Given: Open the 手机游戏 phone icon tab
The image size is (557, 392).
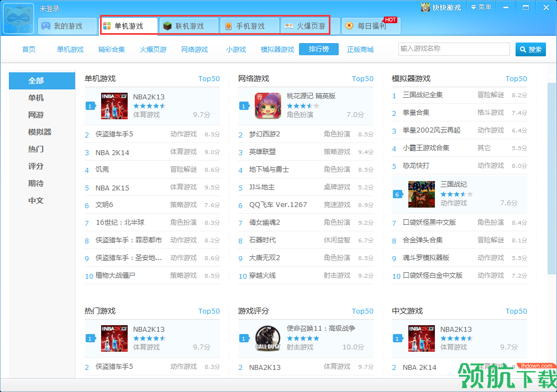Looking at the screenshot, I should (x=249, y=26).
